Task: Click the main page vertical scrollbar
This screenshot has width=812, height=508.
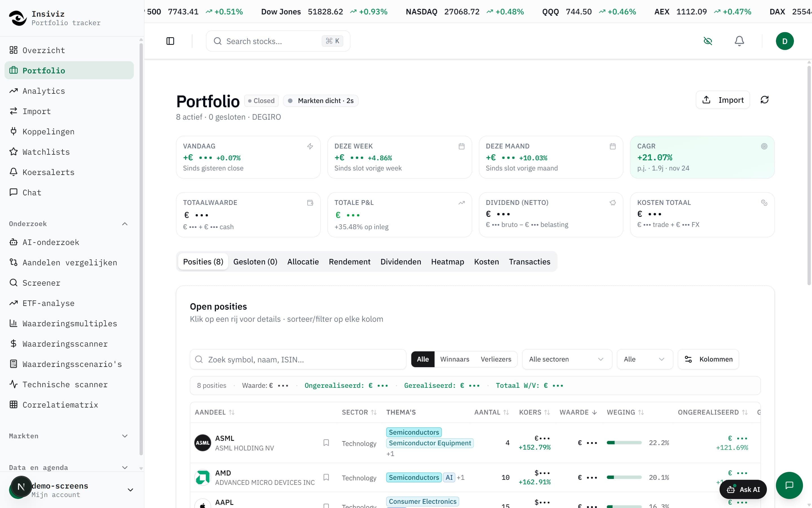Action: tap(809, 175)
